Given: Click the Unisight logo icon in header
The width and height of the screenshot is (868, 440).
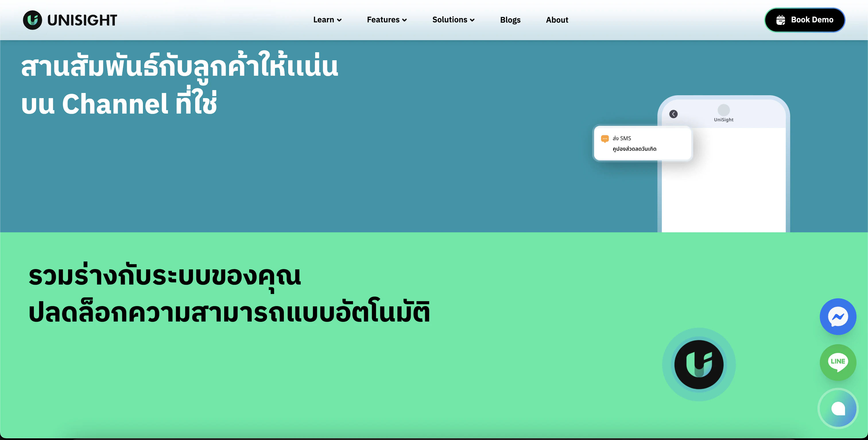Looking at the screenshot, I should tap(32, 20).
